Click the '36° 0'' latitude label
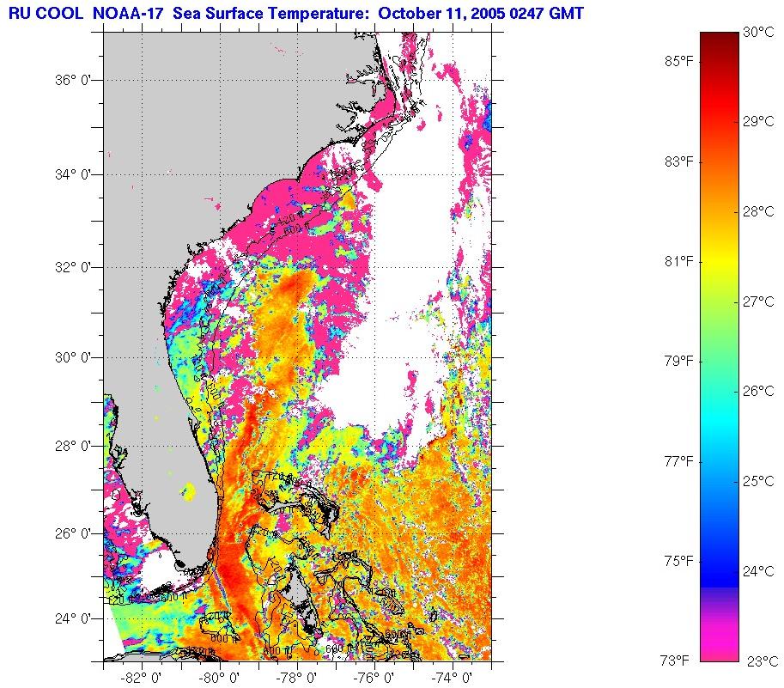 pos(72,80)
